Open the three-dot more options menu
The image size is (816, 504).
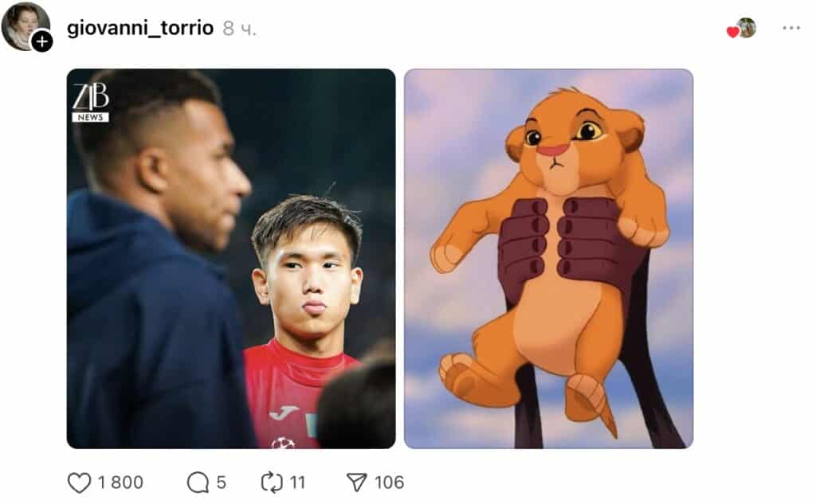click(x=790, y=28)
